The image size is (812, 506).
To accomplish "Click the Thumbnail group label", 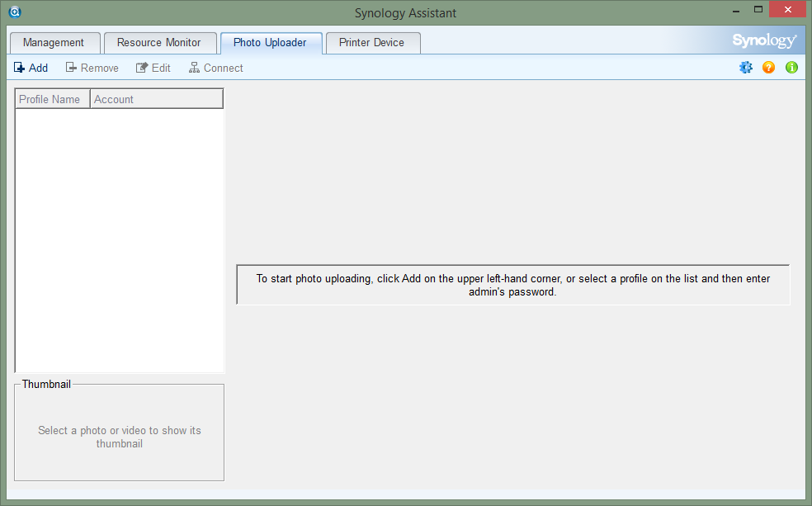I will 46,385.
